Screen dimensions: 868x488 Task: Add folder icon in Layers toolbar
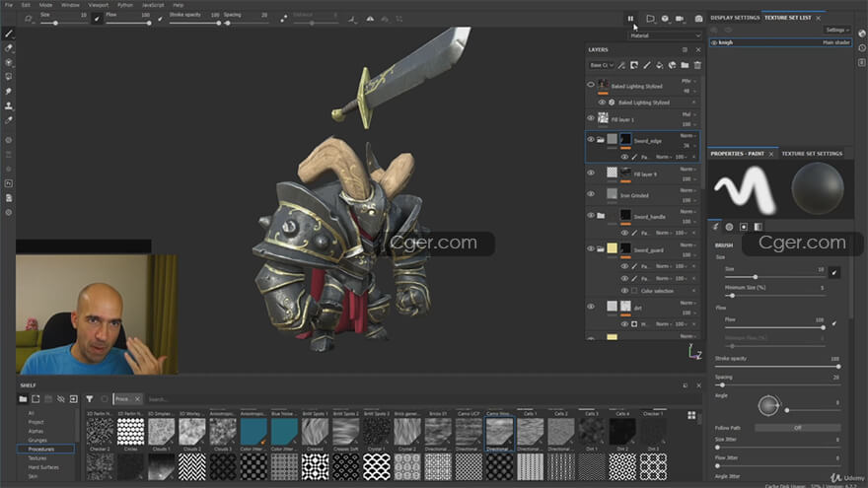coord(685,65)
